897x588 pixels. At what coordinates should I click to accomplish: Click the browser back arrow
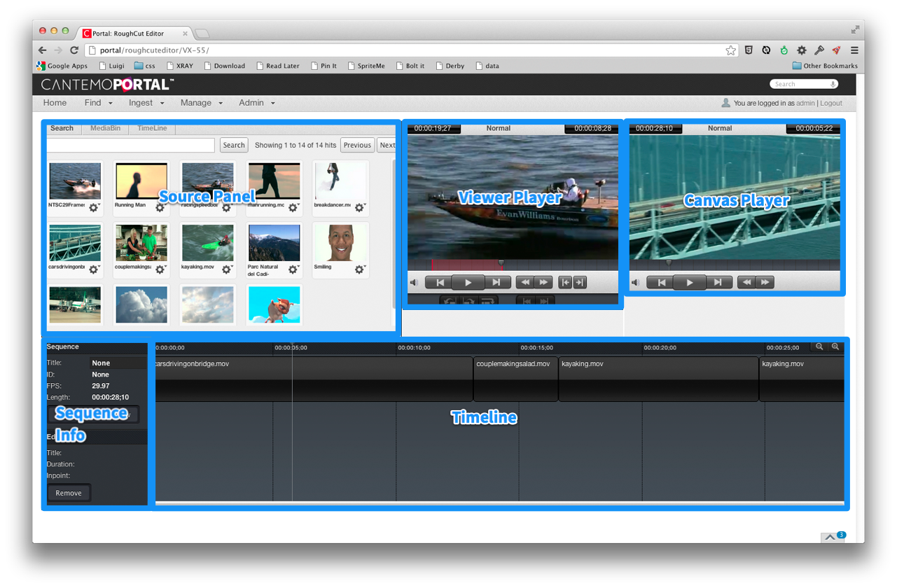(x=43, y=50)
